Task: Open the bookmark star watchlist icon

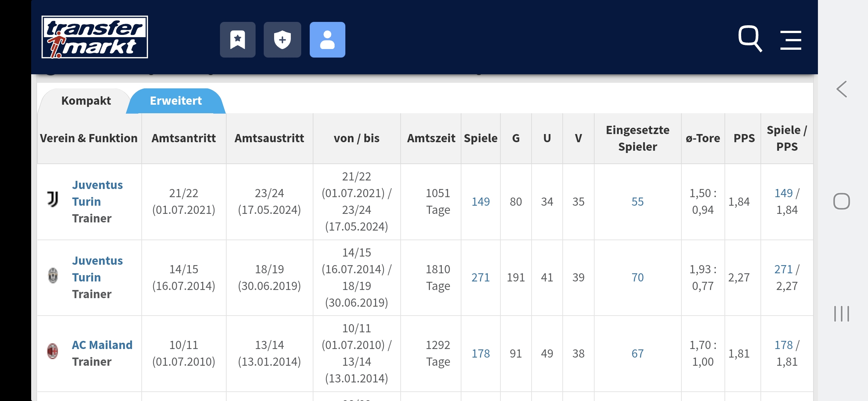Action: coord(237,40)
